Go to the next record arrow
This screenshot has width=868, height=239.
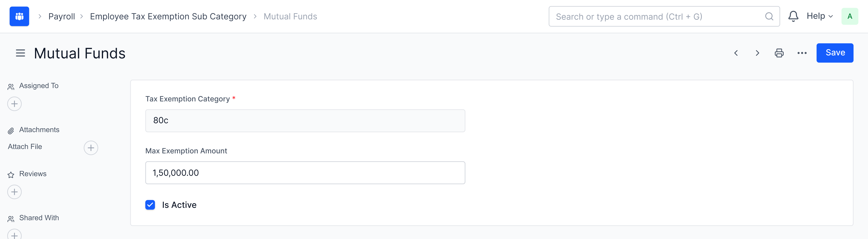coord(757,53)
